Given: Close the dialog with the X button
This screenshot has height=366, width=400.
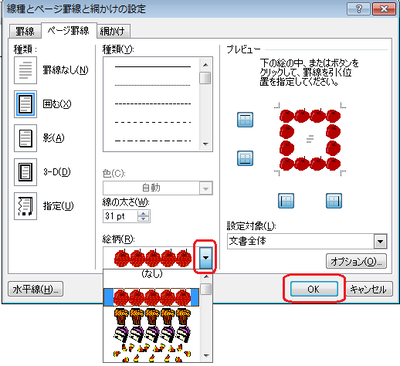Looking at the screenshot, I should [383, 9].
